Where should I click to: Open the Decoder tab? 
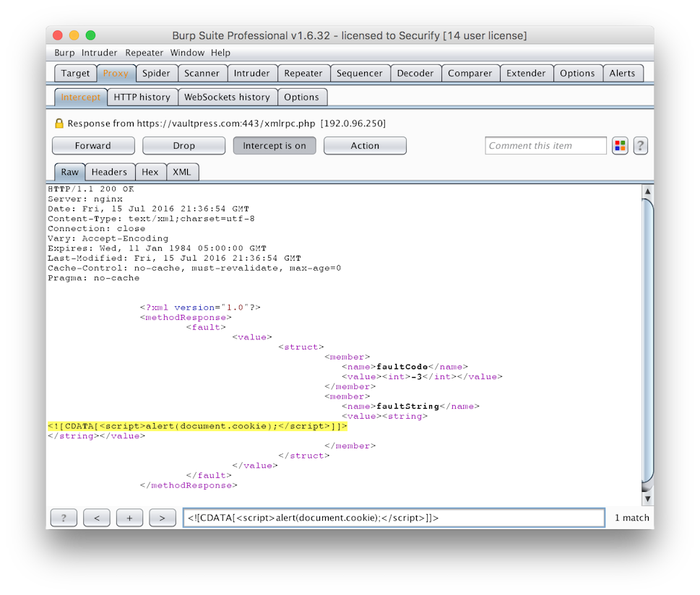[x=415, y=73]
